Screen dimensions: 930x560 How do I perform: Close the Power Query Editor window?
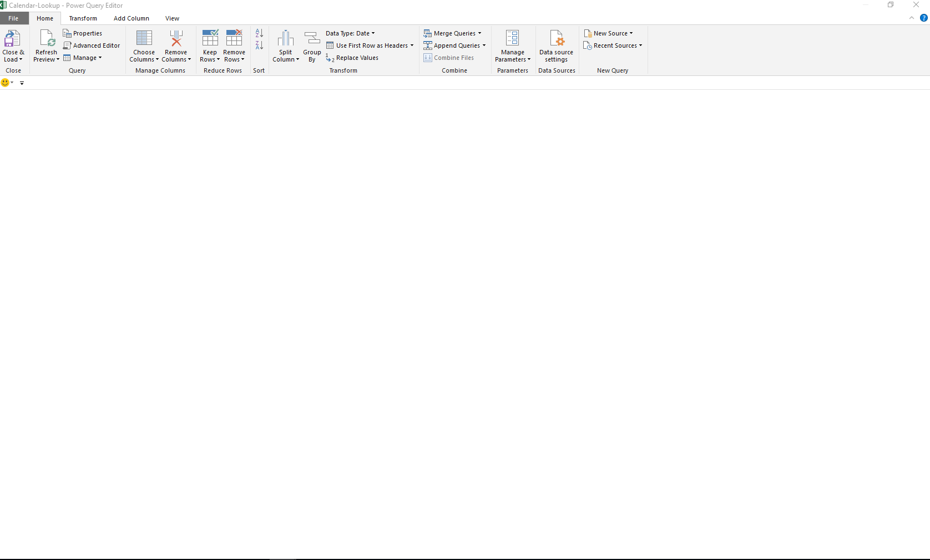click(916, 5)
